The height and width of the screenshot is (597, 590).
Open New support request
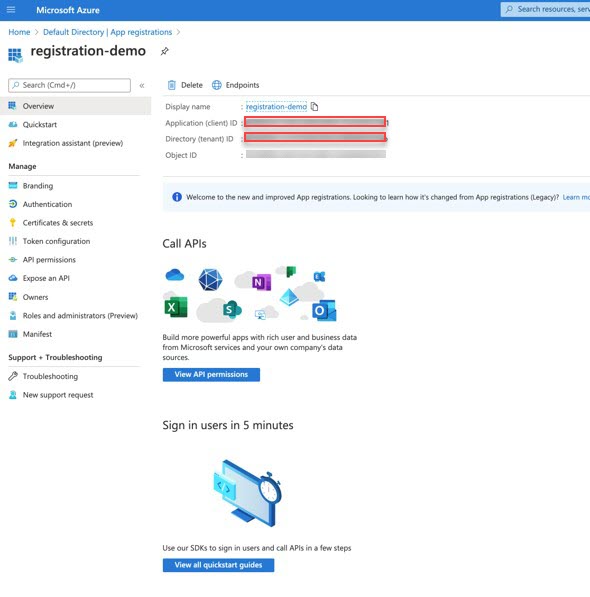(58, 395)
